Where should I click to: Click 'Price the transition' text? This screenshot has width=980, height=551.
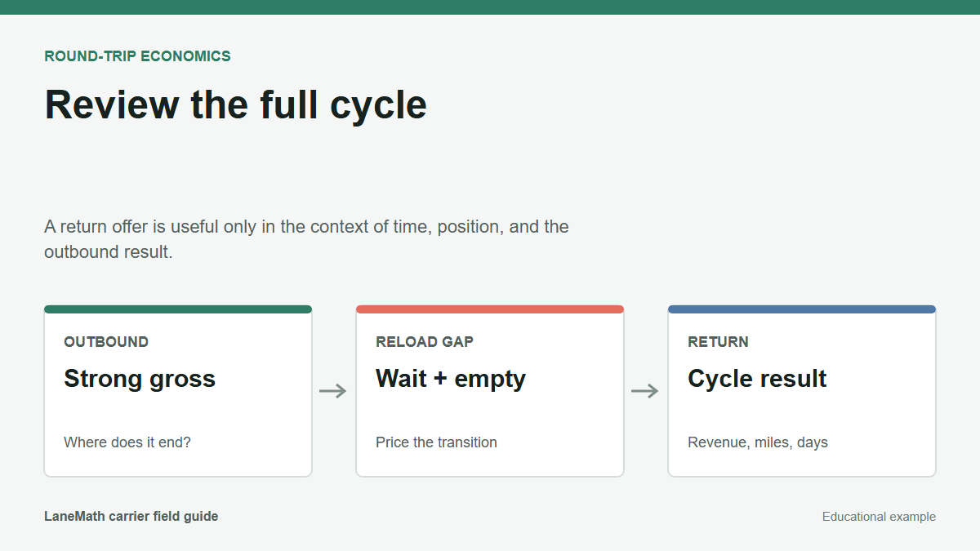click(436, 442)
